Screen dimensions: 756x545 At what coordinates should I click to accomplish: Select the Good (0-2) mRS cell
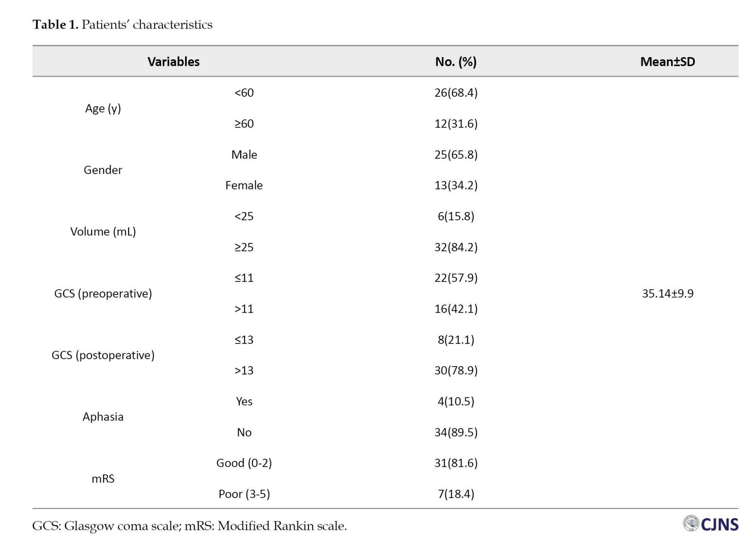(244, 463)
